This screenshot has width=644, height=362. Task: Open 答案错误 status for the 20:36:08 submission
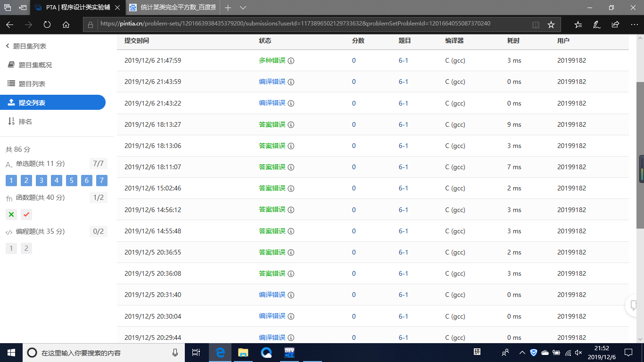[272, 273]
